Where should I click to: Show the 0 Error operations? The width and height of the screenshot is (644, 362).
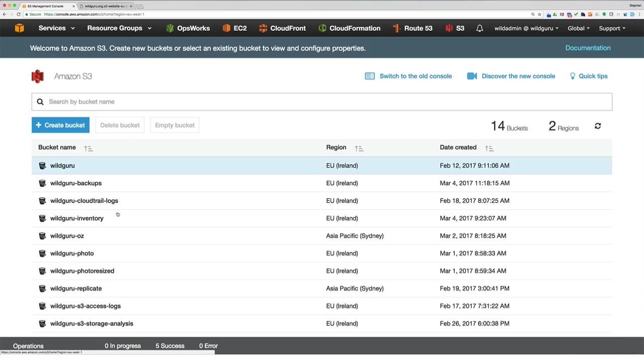208,346
